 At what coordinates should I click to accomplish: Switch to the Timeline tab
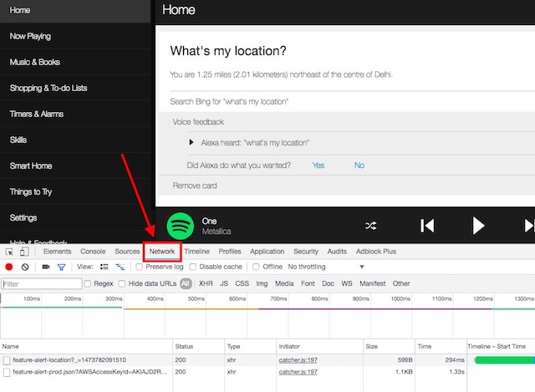coord(197,252)
